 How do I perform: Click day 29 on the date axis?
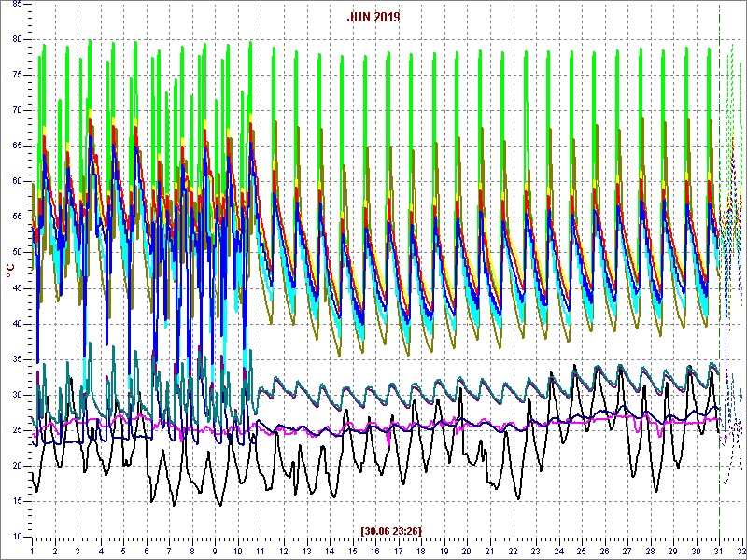coord(672,552)
